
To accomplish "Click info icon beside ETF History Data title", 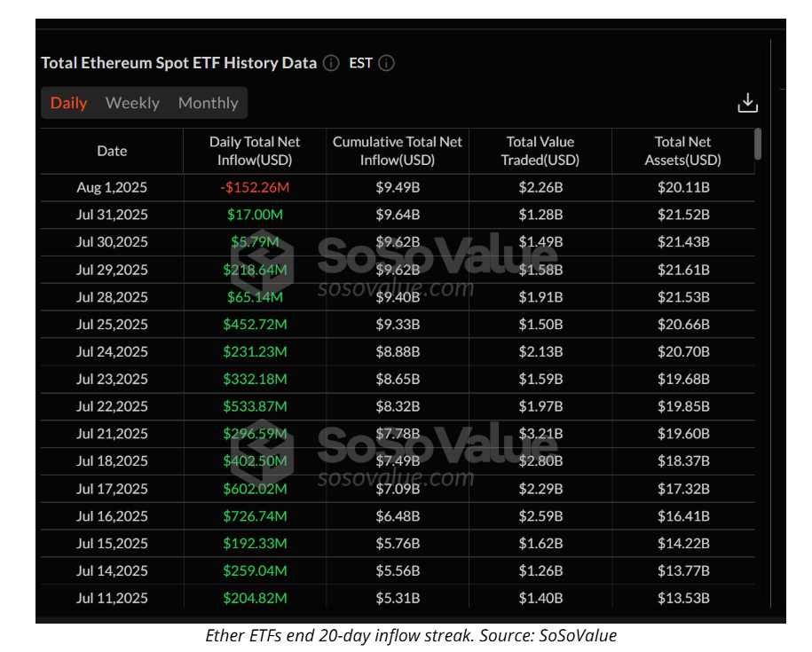I will click(x=331, y=63).
